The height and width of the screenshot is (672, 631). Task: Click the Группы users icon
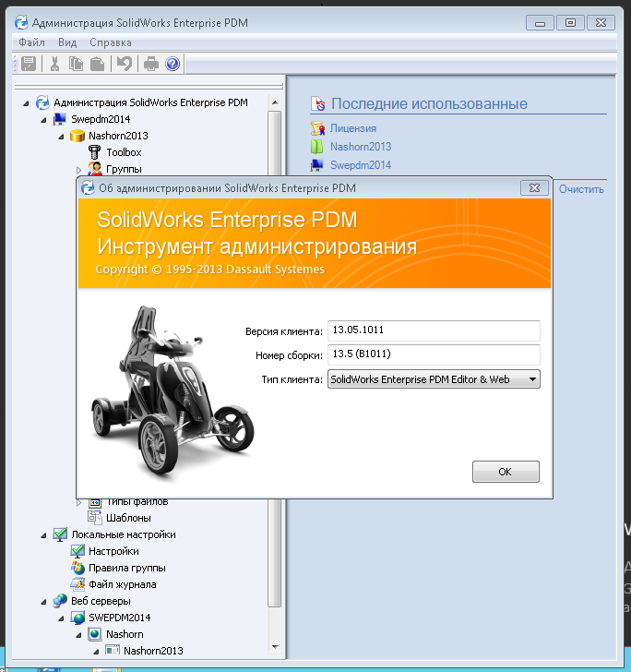tap(95, 169)
